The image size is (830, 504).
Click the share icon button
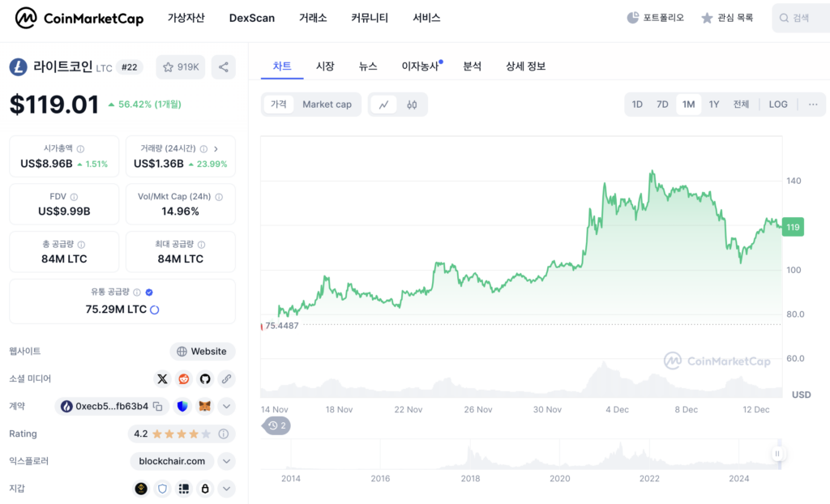pyautogui.click(x=224, y=67)
